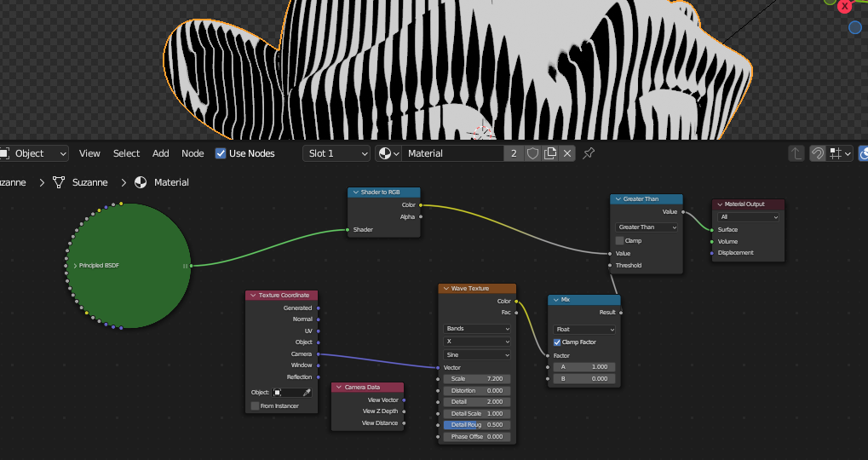Click the Suzanne mesh icon in the breadcrumb
This screenshot has height=460, width=868.
pyautogui.click(x=59, y=182)
